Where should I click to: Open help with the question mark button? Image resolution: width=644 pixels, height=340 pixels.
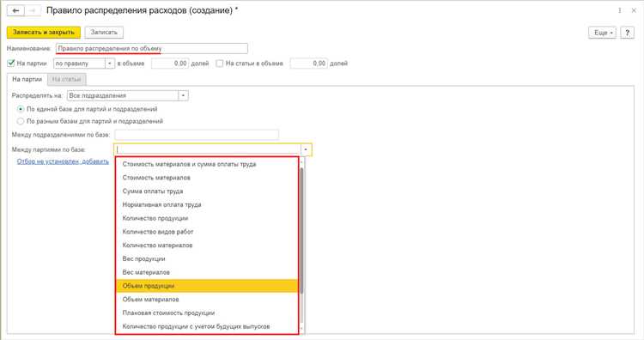627,33
